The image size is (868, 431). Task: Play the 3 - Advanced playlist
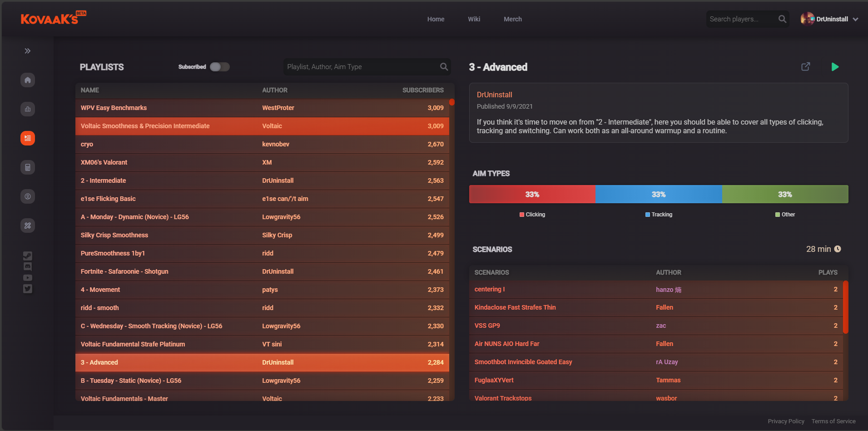point(835,67)
